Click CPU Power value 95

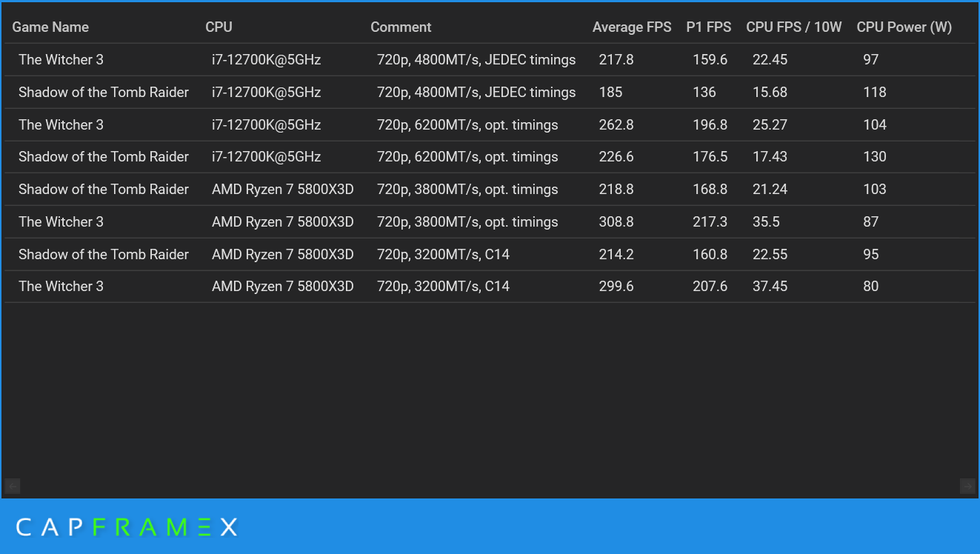click(870, 255)
